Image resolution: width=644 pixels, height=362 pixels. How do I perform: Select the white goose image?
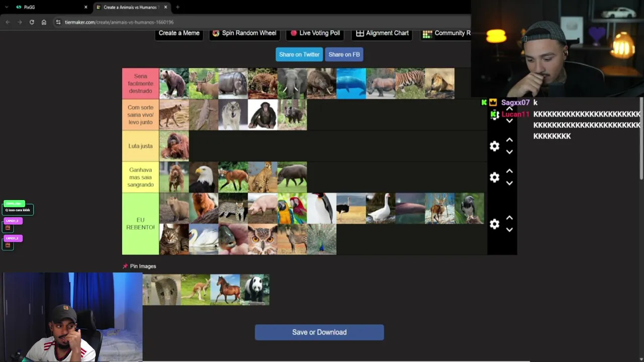(x=381, y=208)
